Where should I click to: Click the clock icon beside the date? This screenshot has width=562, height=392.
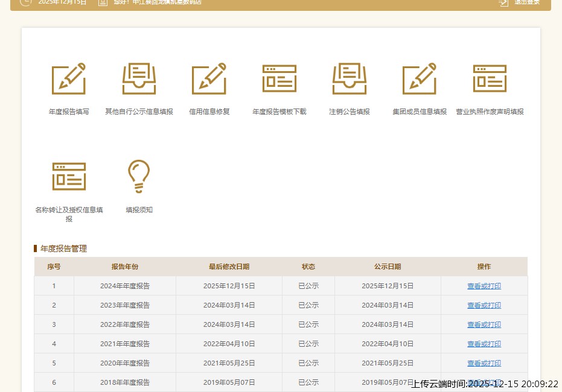[25, 2]
